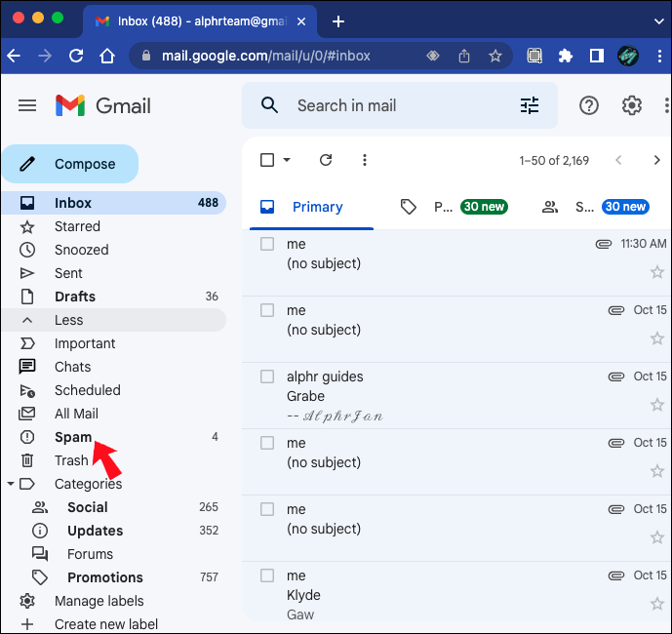Screen dimensions: 672x634
Task: Open tab search chevron in title bar
Action: 659,21
